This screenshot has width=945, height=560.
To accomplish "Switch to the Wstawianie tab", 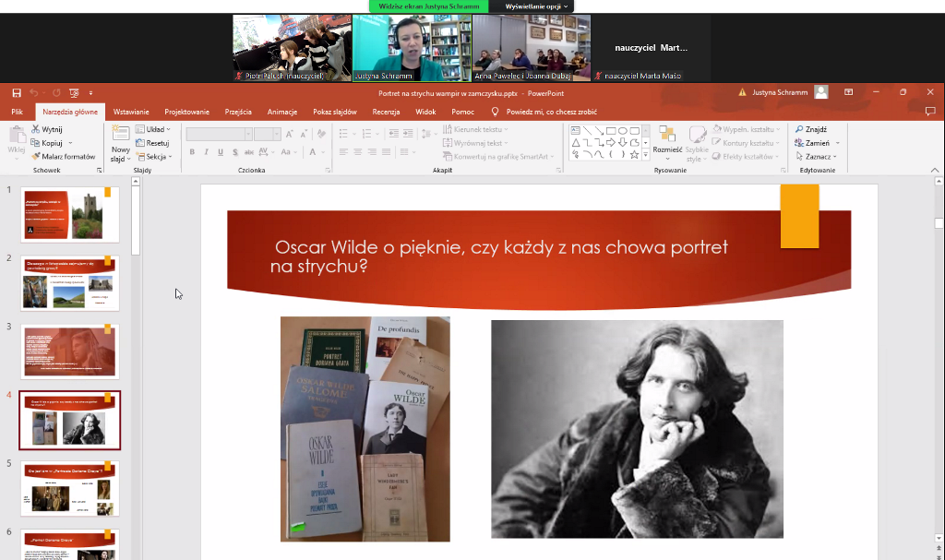I will click(x=131, y=112).
